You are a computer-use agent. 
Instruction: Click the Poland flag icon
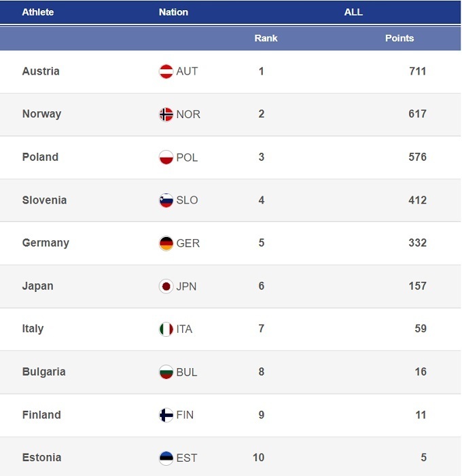click(x=166, y=158)
